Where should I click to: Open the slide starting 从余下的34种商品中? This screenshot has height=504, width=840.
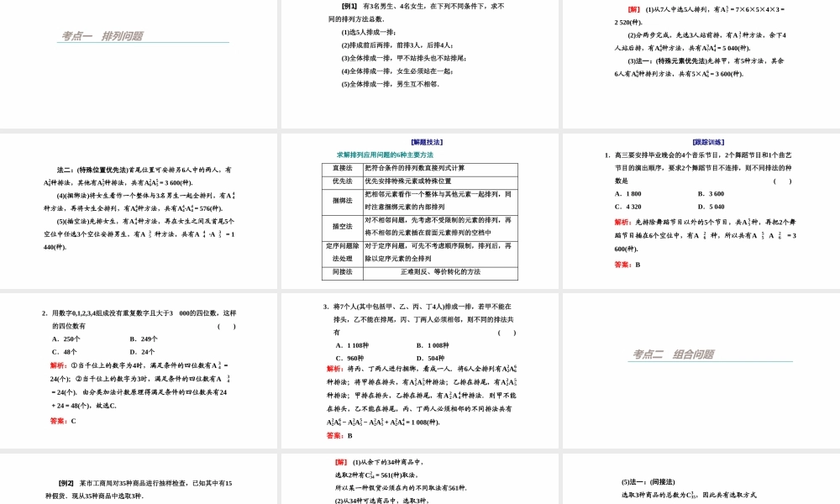pos(419,479)
